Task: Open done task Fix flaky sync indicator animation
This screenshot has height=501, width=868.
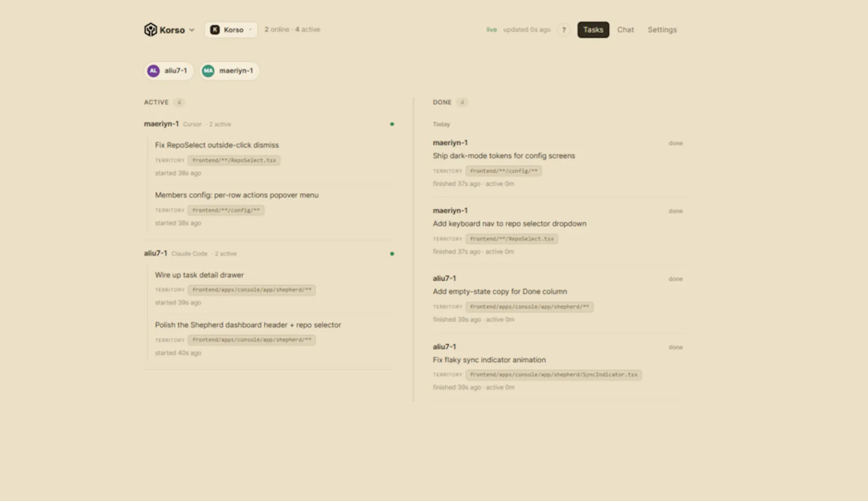Action: (x=489, y=360)
